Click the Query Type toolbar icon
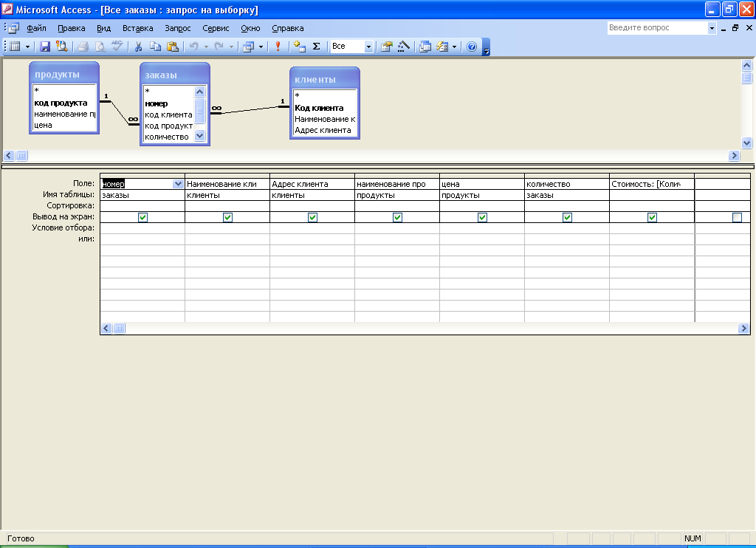This screenshot has height=548, width=756. (x=249, y=47)
